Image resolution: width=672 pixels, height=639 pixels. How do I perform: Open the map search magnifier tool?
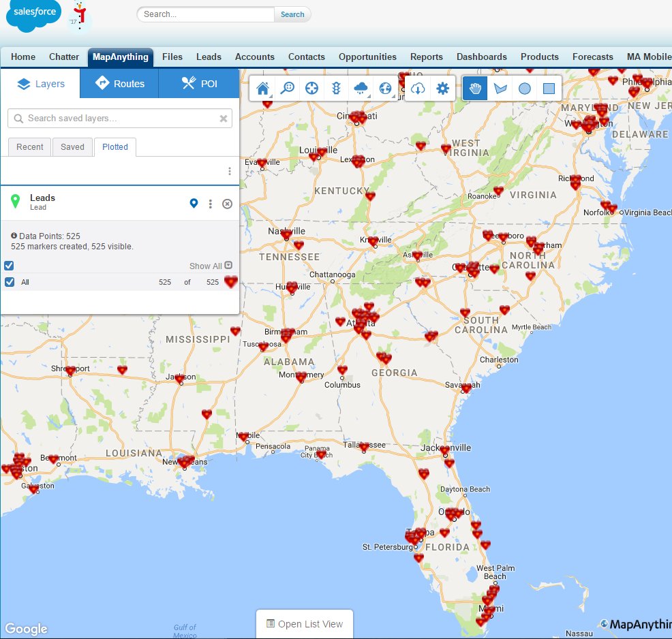click(287, 89)
